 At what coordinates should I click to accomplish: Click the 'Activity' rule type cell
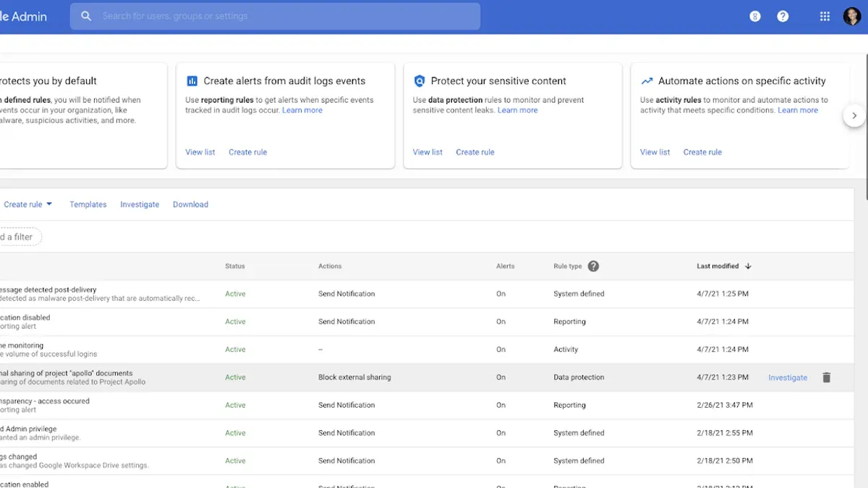(566, 349)
